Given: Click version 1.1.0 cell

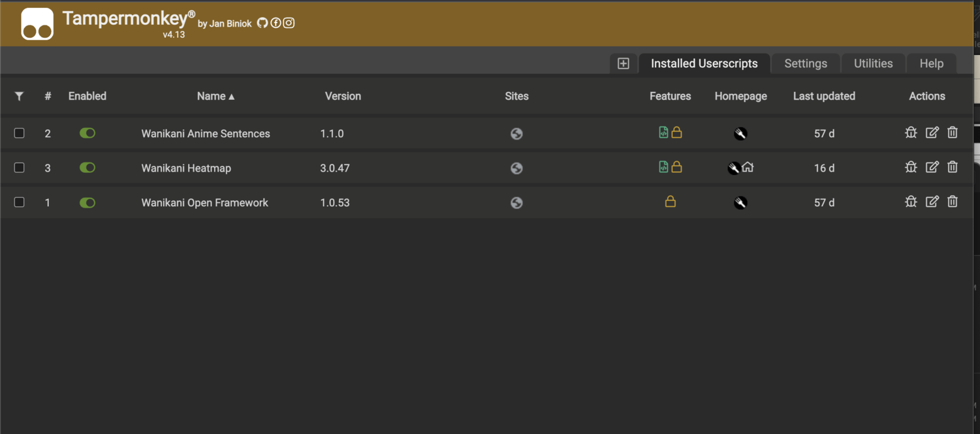Looking at the screenshot, I should coord(332,134).
